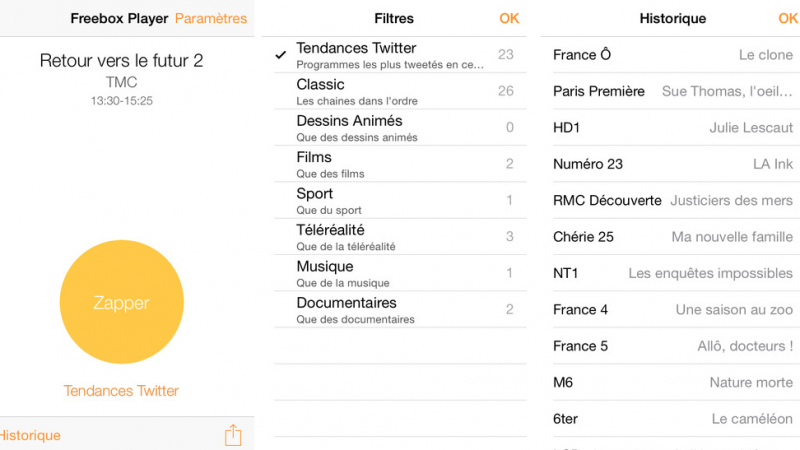Tap the share icon at bottom
The width and height of the screenshot is (800, 450).
click(233, 435)
